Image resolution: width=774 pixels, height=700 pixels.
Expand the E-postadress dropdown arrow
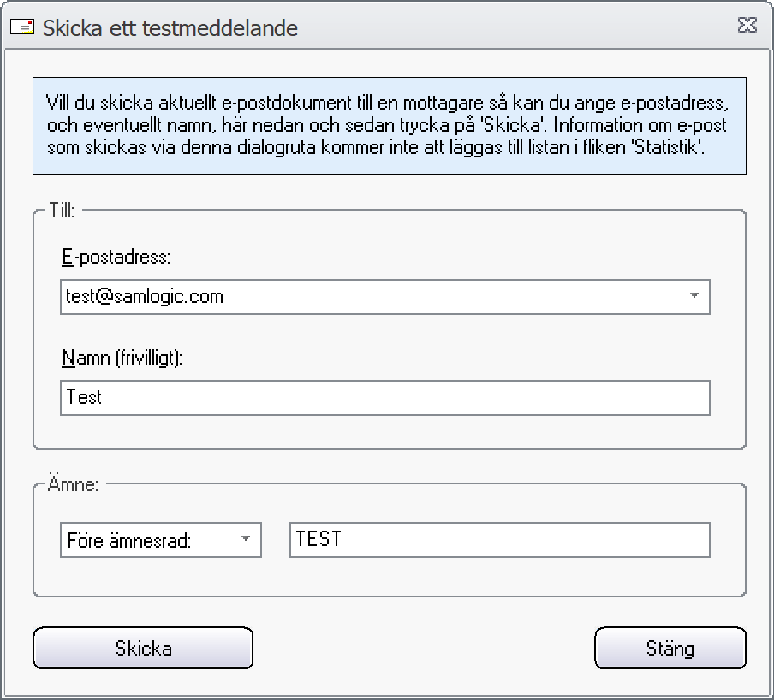tap(694, 296)
